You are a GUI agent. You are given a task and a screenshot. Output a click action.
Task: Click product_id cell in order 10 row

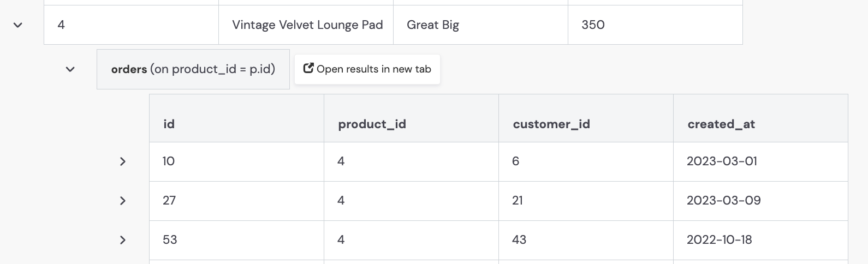pyautogui.click(x=411, y=161)
